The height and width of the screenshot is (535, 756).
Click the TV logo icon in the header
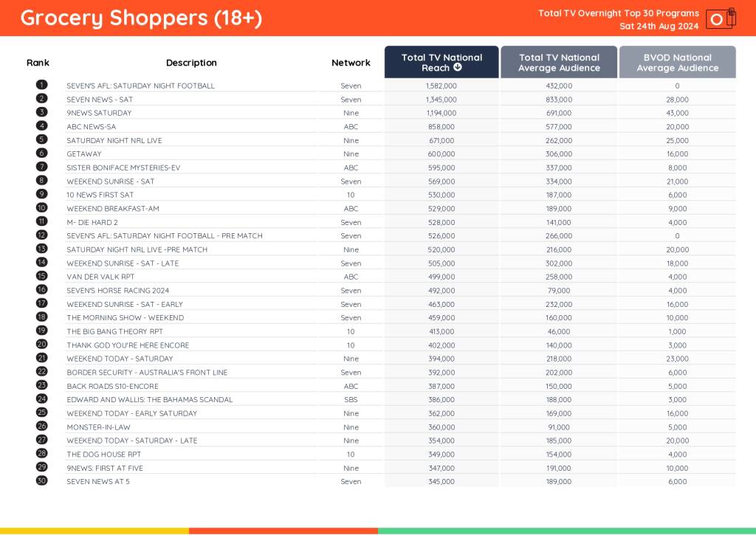(720, 18)
